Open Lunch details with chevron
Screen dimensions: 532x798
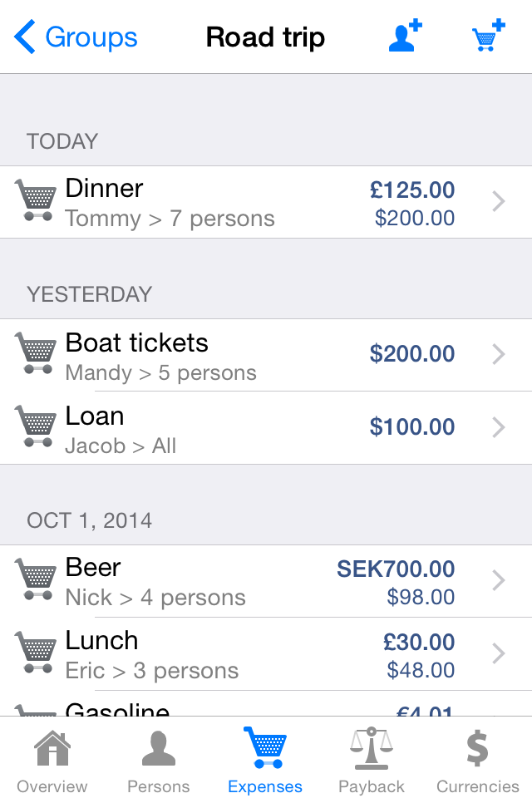coord(499,653)
